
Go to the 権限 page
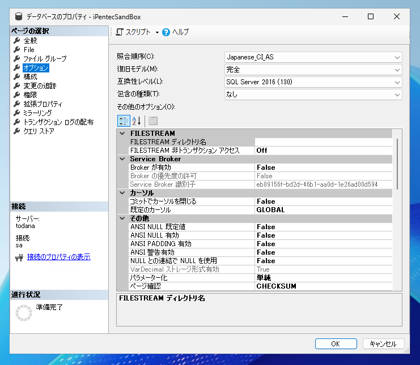30,95
